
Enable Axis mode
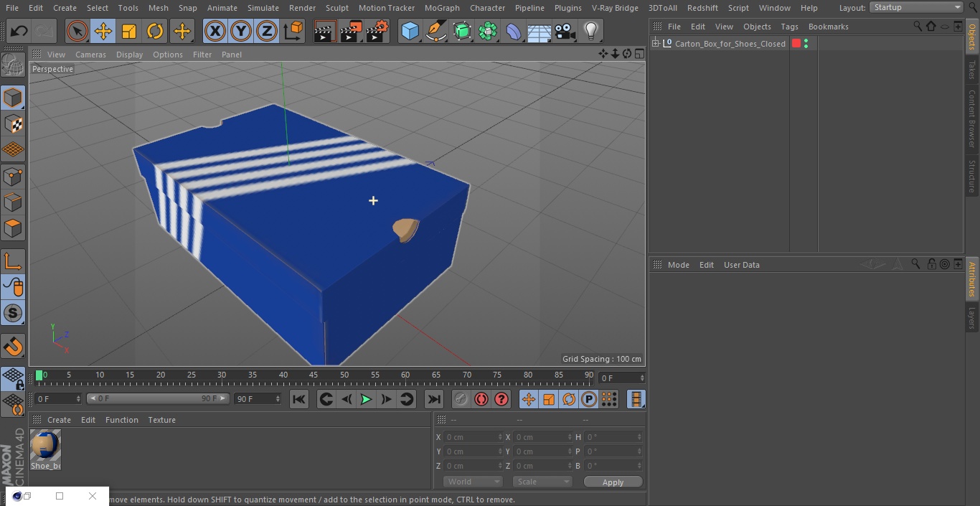13,261
